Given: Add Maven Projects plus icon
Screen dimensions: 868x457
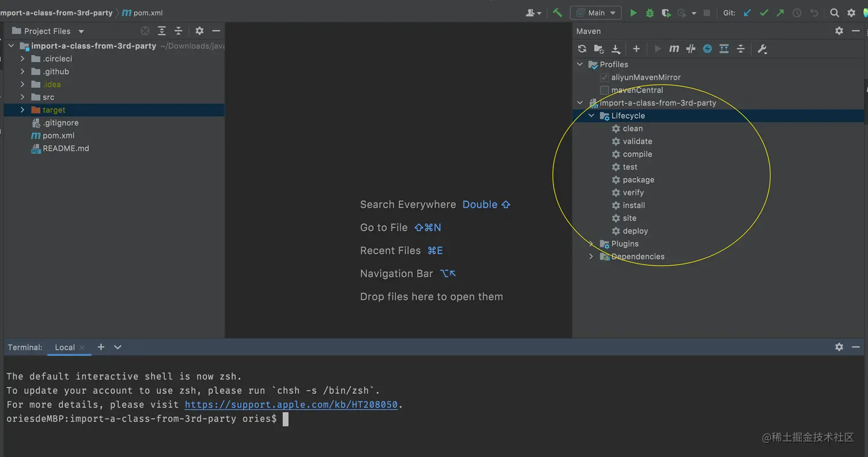Looking at the screenshot, I should coord(636,49).
